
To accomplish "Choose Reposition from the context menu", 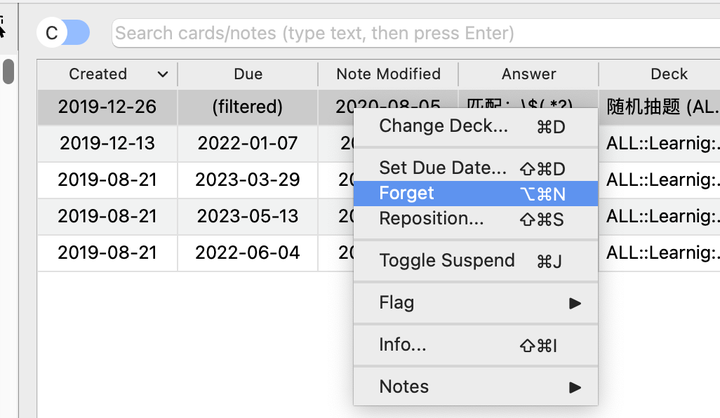I will point(431,218).
